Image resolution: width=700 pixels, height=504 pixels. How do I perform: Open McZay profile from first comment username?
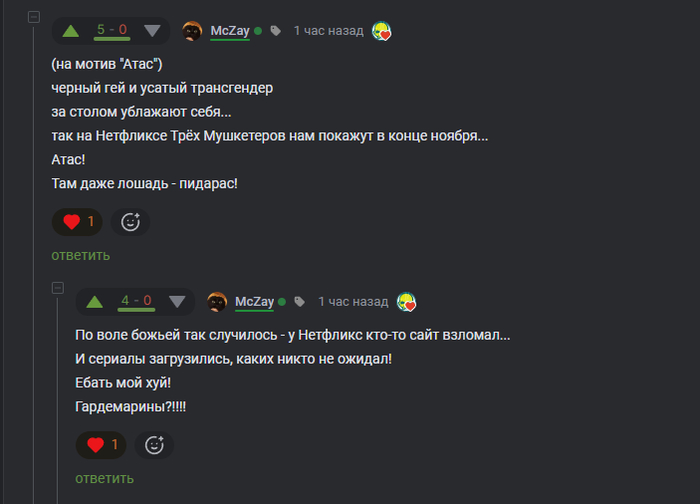[x=230, y=31]
